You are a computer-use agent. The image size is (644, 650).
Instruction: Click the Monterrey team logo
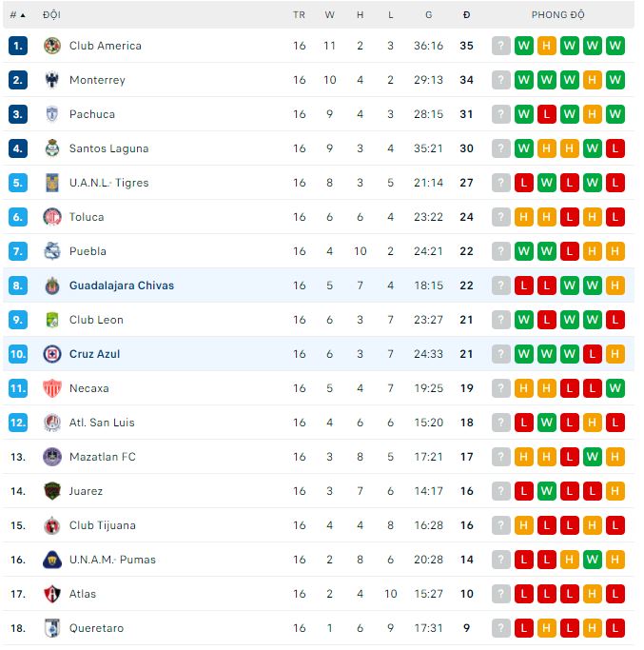52,80
